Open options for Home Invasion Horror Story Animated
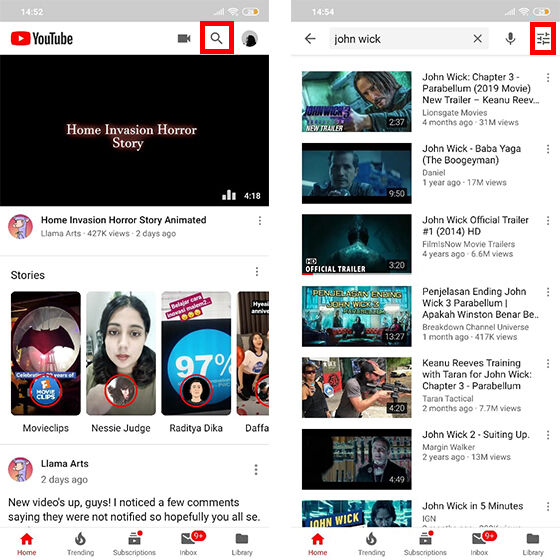This screenshot has height=560, width=560. click(x=260, y=221)
